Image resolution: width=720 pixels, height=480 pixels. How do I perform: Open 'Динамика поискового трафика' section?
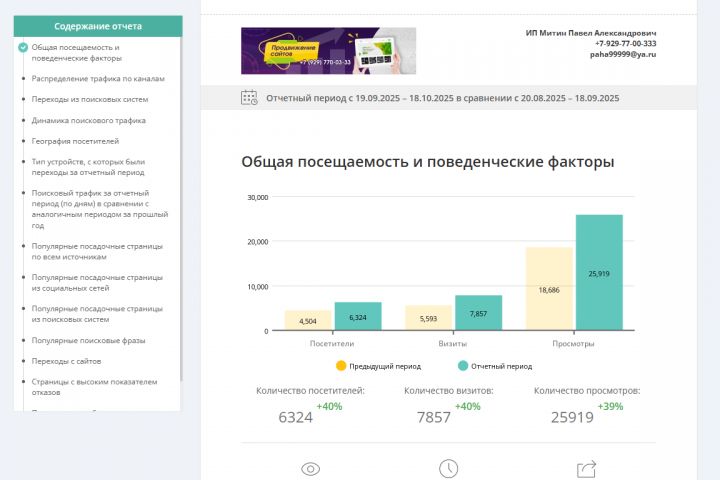[x=88, y=120]
